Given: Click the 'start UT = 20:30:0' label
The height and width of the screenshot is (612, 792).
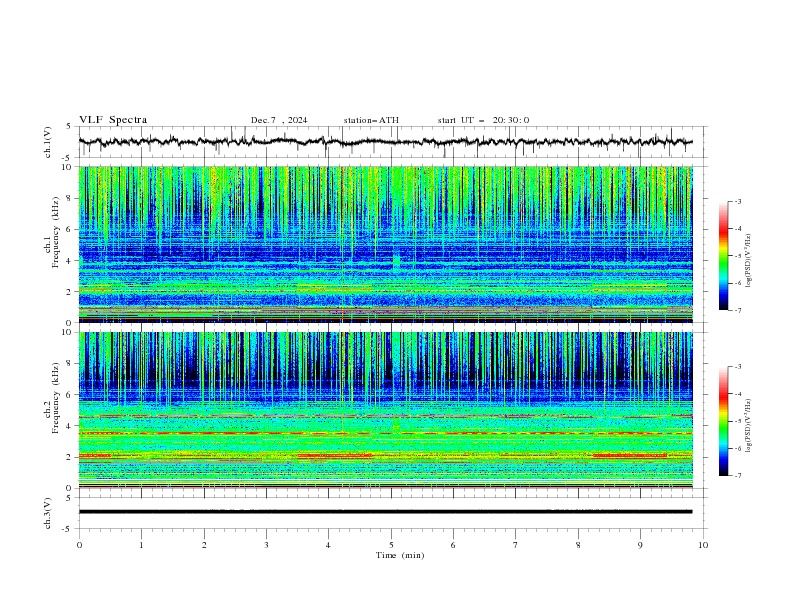Looking at the screenshot, I should pyautogui.click(x=483, y=120).
